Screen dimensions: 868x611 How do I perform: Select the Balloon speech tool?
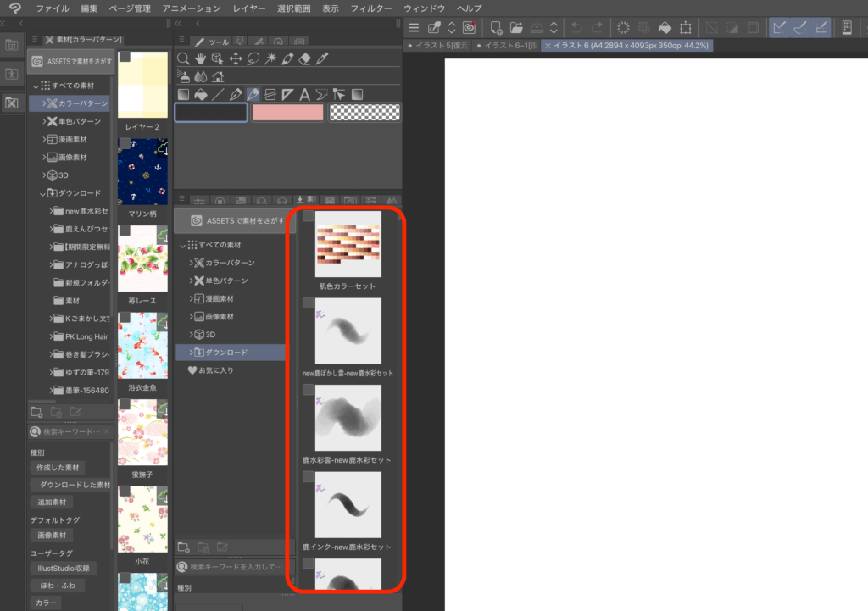click(321, 95)
